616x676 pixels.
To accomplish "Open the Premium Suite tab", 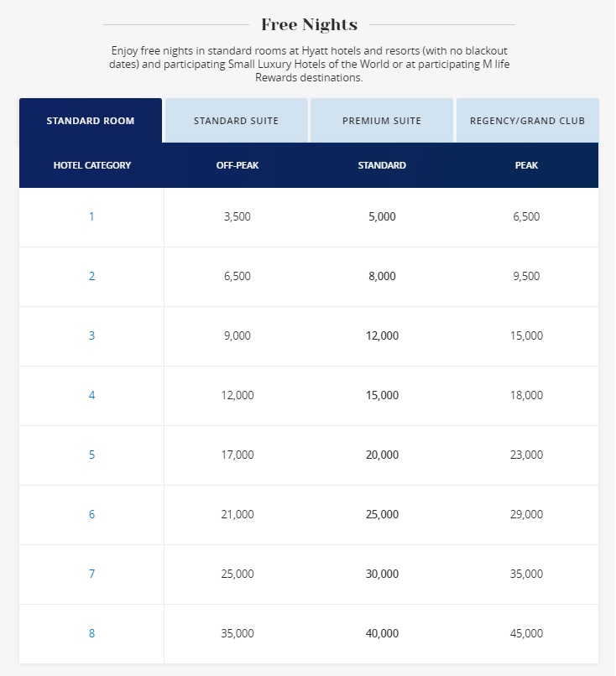I will (x=382, y=121).
